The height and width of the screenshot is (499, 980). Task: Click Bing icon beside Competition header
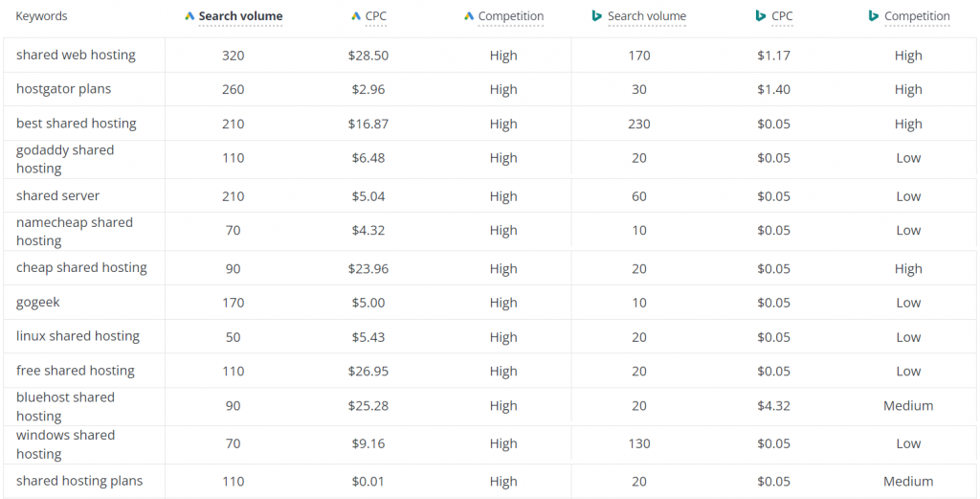pyautogui.click(x=874, y=16)
